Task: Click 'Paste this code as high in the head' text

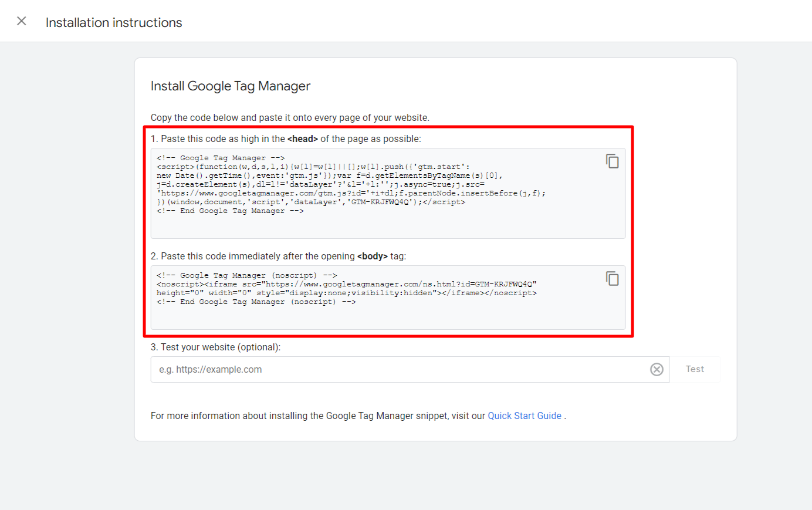Action: (x=286, y=139)
